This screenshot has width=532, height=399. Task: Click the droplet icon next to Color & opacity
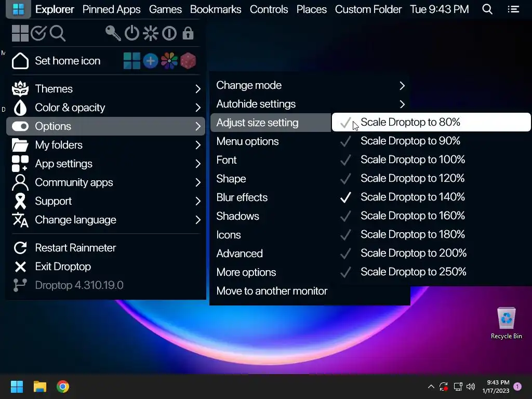[20, 108]
